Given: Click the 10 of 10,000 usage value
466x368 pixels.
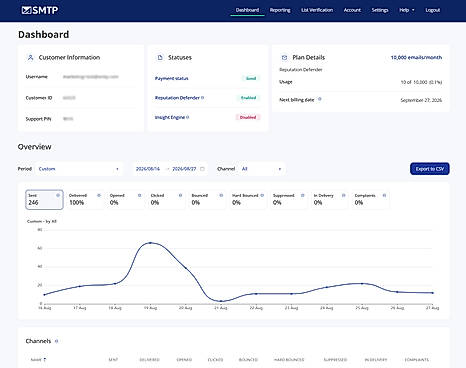Looking at the screenshot, I should (x=421, y=82).
